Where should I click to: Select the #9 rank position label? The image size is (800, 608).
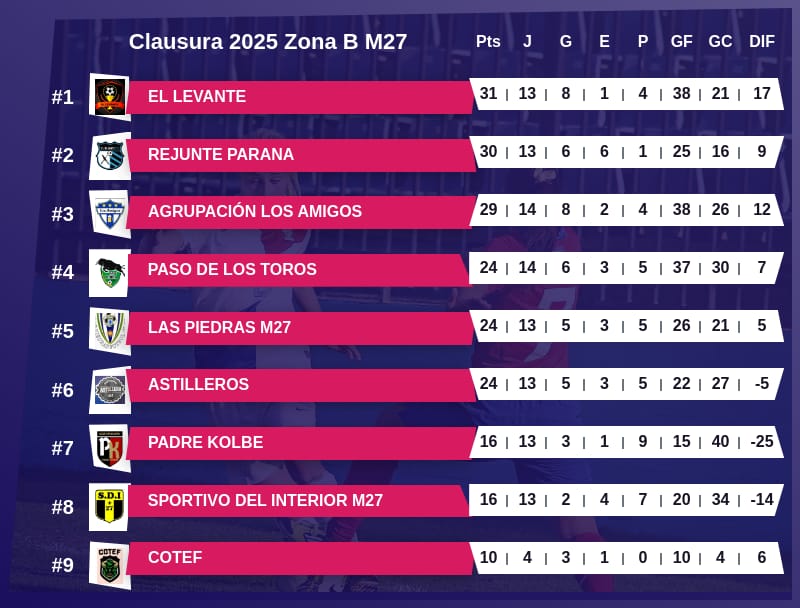[x=63, y=565]
